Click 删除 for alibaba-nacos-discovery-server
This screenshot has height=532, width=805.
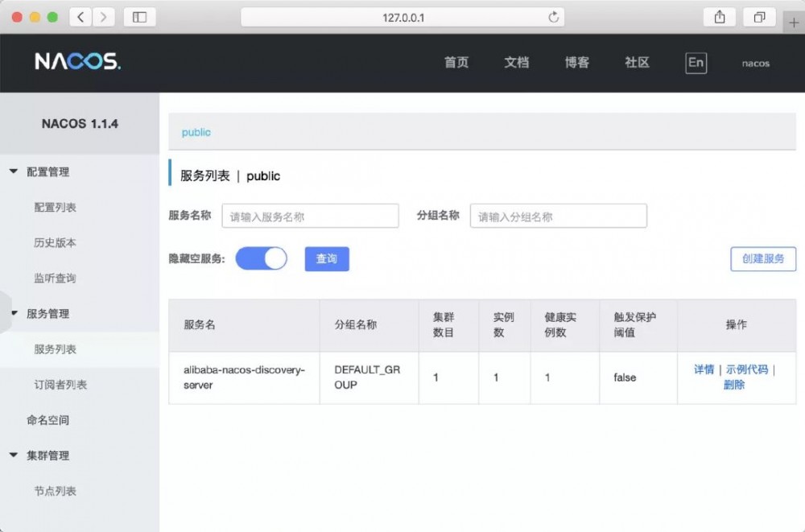point(733,385)
